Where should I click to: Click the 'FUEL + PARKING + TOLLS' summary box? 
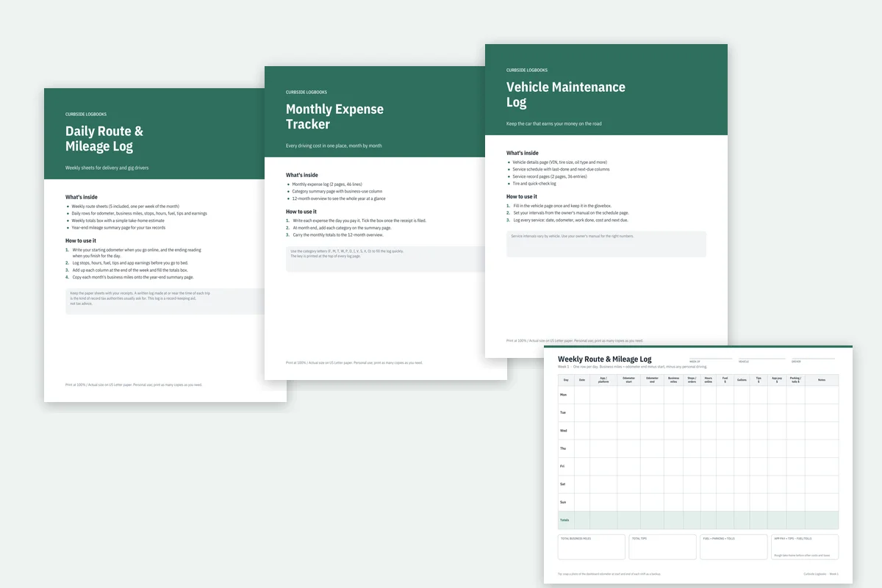[734, 547]
